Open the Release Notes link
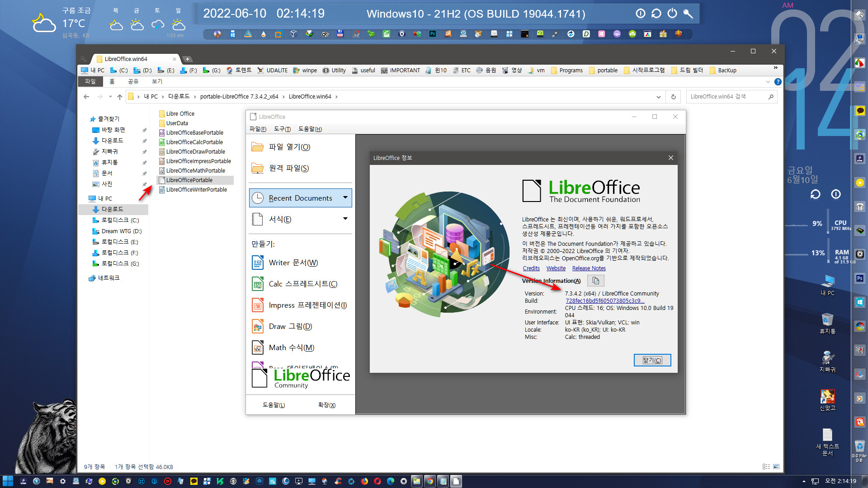 [589, 268]
